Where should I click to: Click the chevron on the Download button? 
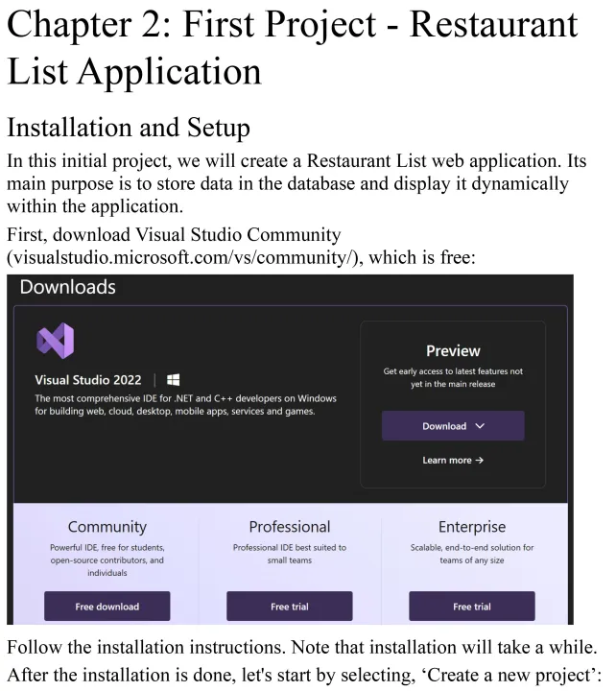[480, 426]
